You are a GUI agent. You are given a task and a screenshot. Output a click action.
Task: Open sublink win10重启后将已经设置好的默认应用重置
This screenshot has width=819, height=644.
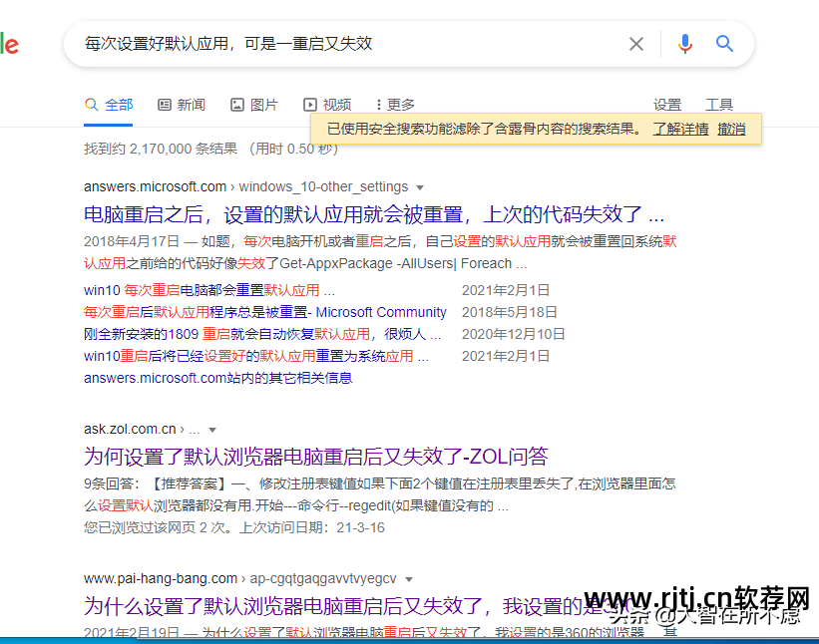(x=256, y=356)
